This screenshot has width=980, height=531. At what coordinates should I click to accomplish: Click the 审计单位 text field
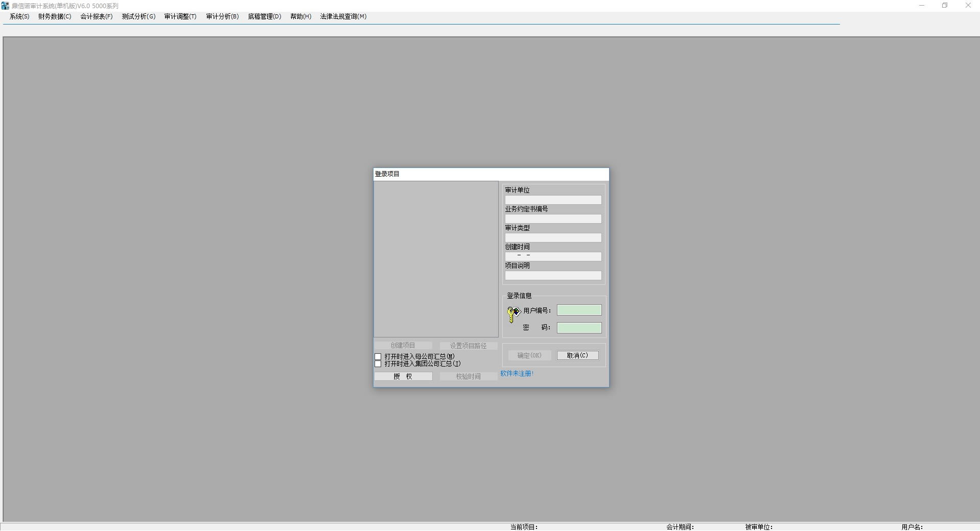point(553,200)
